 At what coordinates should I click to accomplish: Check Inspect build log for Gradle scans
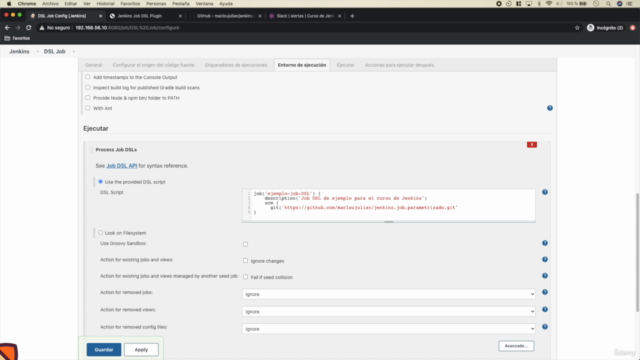pos(88,87)
